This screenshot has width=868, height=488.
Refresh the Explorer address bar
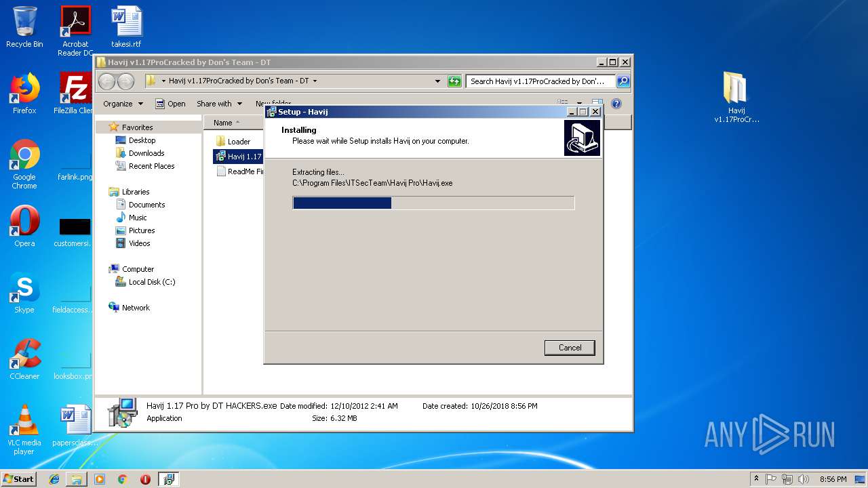(454, 81)
